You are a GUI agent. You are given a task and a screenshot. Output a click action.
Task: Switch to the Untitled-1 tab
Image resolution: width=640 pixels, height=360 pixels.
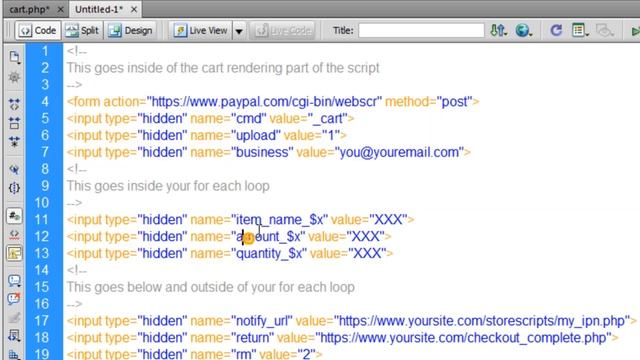pos(99,9)
